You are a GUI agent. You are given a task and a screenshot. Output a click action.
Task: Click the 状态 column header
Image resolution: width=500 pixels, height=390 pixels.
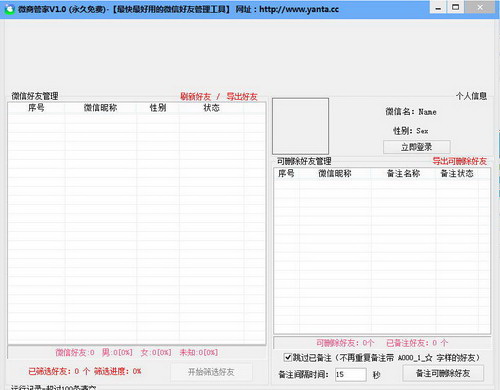click(x=211, y=108)
